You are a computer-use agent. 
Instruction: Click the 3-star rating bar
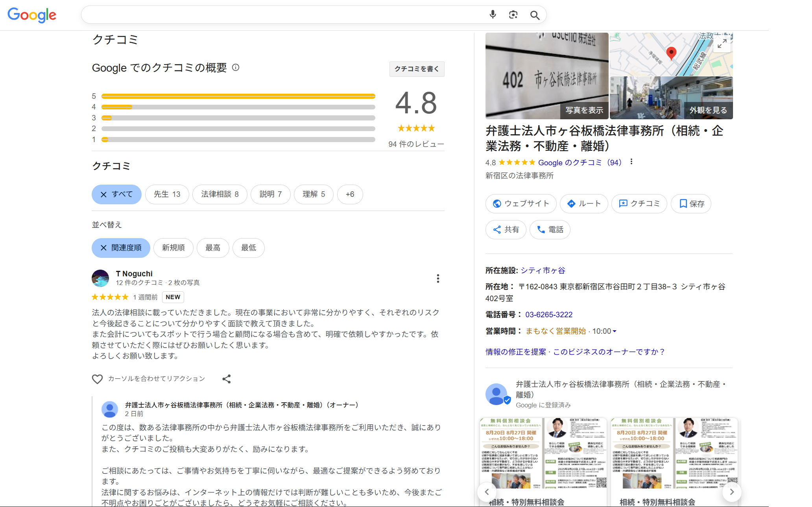(x=238, y=118)
